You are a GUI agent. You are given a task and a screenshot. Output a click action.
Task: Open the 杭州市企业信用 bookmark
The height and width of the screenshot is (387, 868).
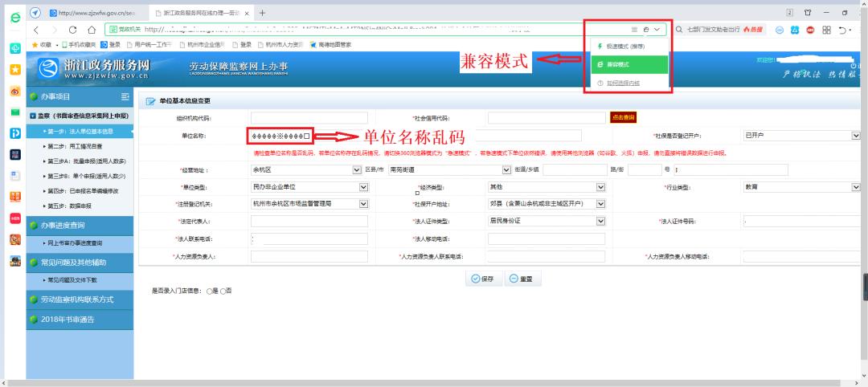click(x=202, y=45)
